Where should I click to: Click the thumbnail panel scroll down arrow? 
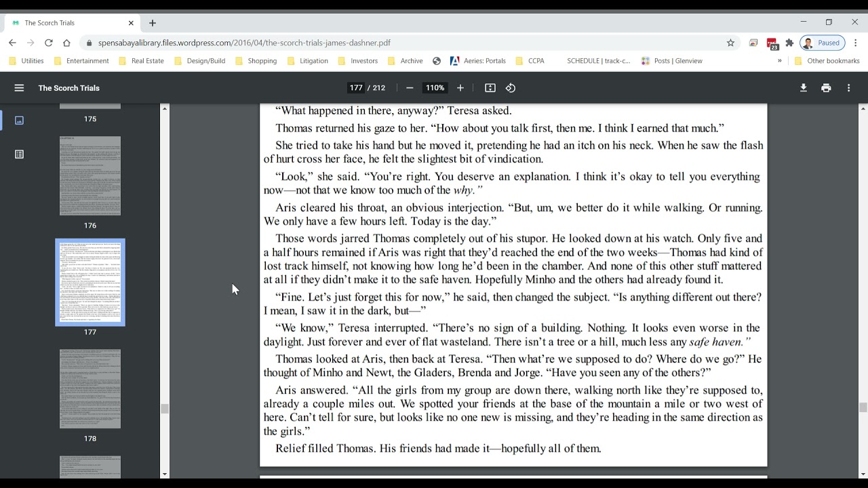tap(164, 474)
